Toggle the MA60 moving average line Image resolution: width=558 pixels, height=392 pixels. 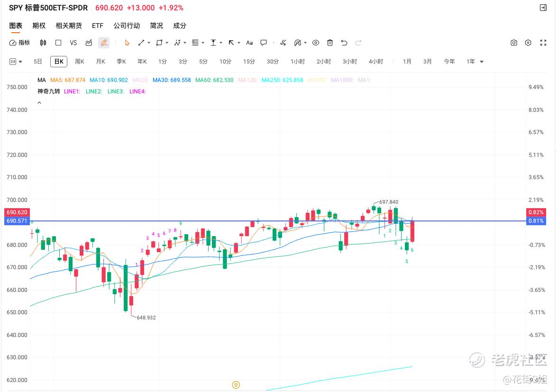(x=214, y=80)
